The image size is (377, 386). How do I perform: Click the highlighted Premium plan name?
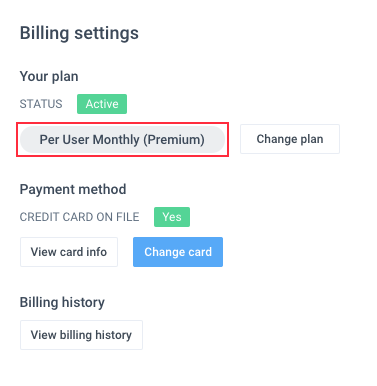tap(122, 139)
